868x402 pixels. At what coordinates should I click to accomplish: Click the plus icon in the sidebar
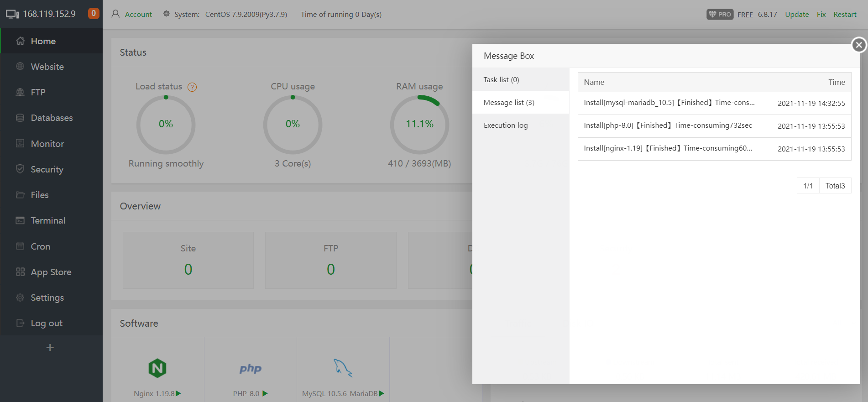point(50,348)
